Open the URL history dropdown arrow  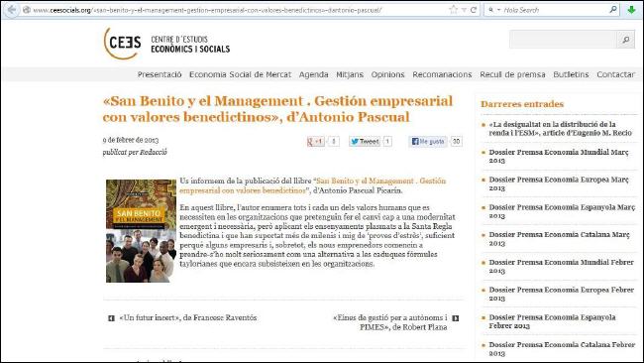(x=464, y=10)
